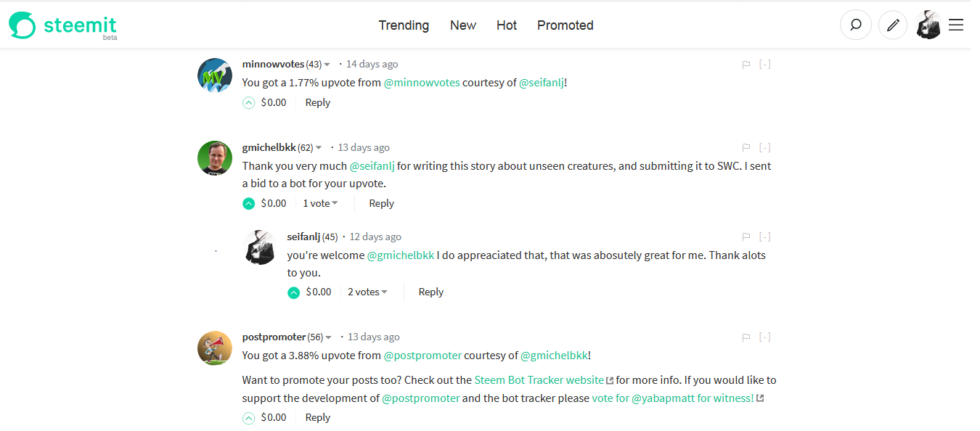
Task: Click the pencil compose post icon
Action: pyautogui.click(x=894, y=25)
